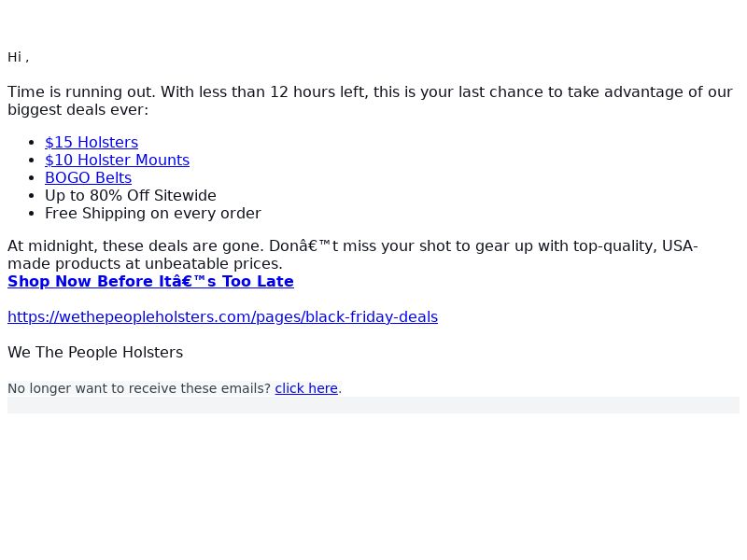Click the gray footer bar
This screenshot has width=747, height=560.
[373, 405]
